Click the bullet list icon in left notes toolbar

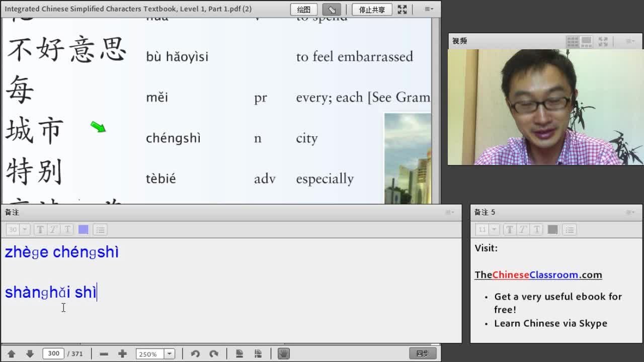(100, 230)
